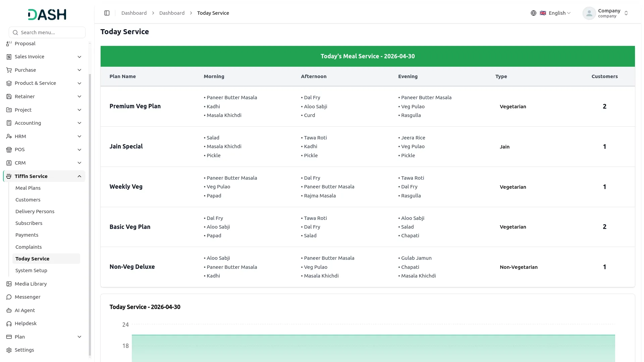Open the Company account switcher arrows
This screenshot has width=644, height=362.
[626, 13]
